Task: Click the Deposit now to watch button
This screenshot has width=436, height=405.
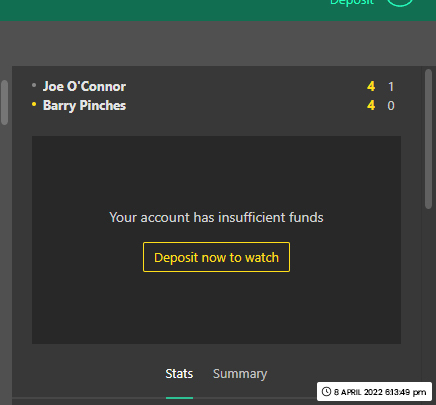Action: (216, 257)
